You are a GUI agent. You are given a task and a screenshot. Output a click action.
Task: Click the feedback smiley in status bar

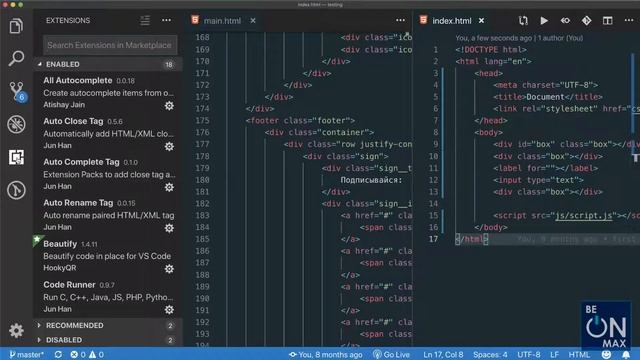606,354
